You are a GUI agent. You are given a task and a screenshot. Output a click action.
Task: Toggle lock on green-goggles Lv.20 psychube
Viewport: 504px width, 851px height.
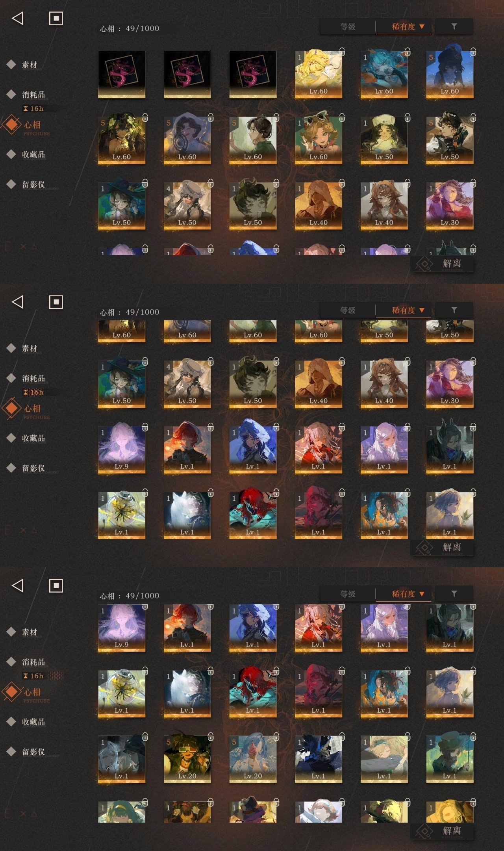tap(211, 736)
